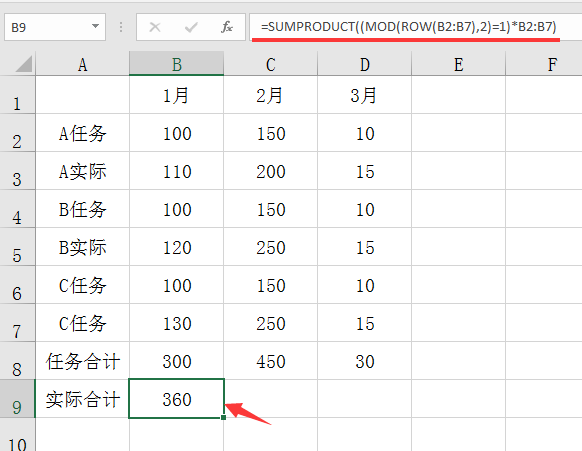This screenshot has height=451, width=582.
Task: Click cell B任务
Action: tap(82, 209)
